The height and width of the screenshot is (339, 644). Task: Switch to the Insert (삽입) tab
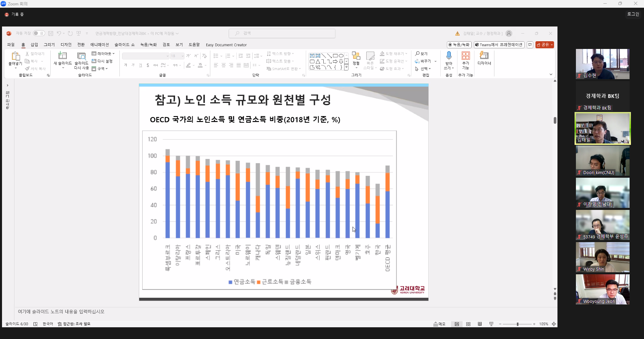tap(34, 45)
